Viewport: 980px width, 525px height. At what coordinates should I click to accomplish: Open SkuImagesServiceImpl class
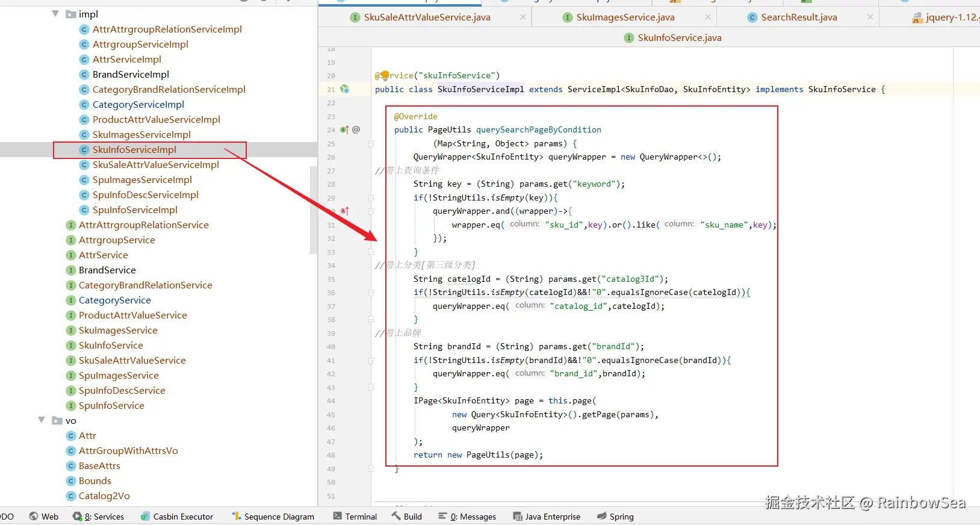click(x=141, y=134)
